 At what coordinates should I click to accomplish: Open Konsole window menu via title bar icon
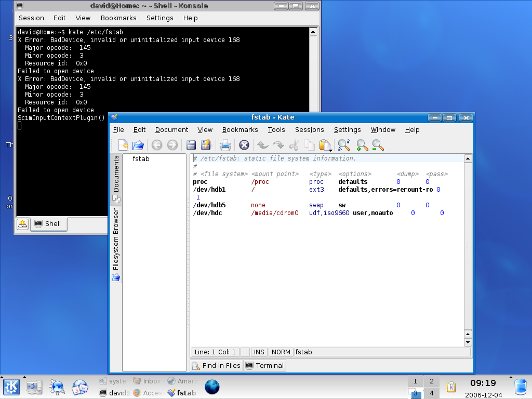(20, 6)
